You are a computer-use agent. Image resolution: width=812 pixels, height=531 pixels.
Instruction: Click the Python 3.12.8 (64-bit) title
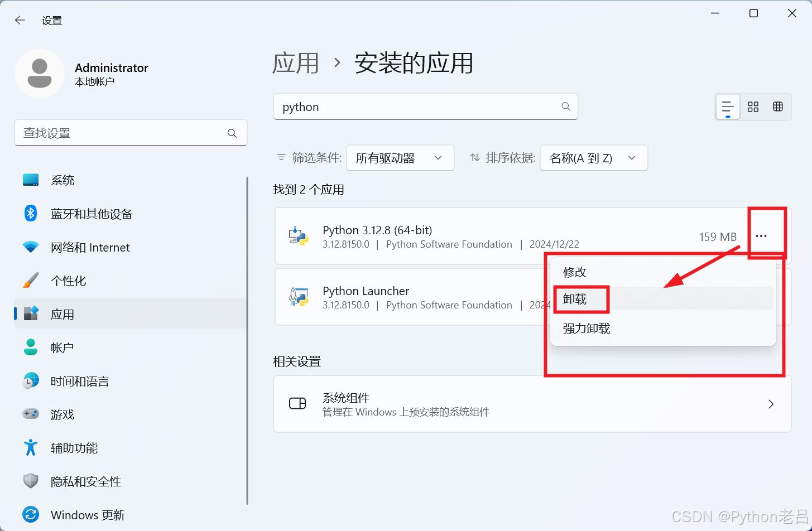[x=377, y=230]
